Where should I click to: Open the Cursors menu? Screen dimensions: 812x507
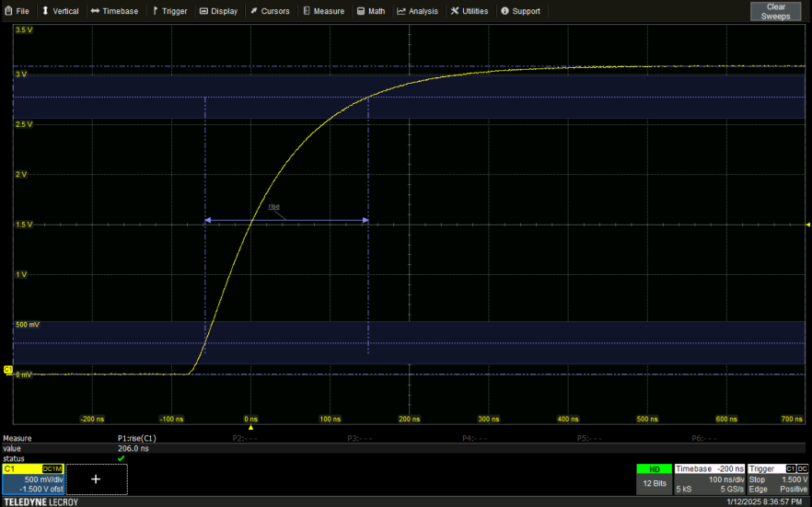pyautogui.click(x=270, y=11)
